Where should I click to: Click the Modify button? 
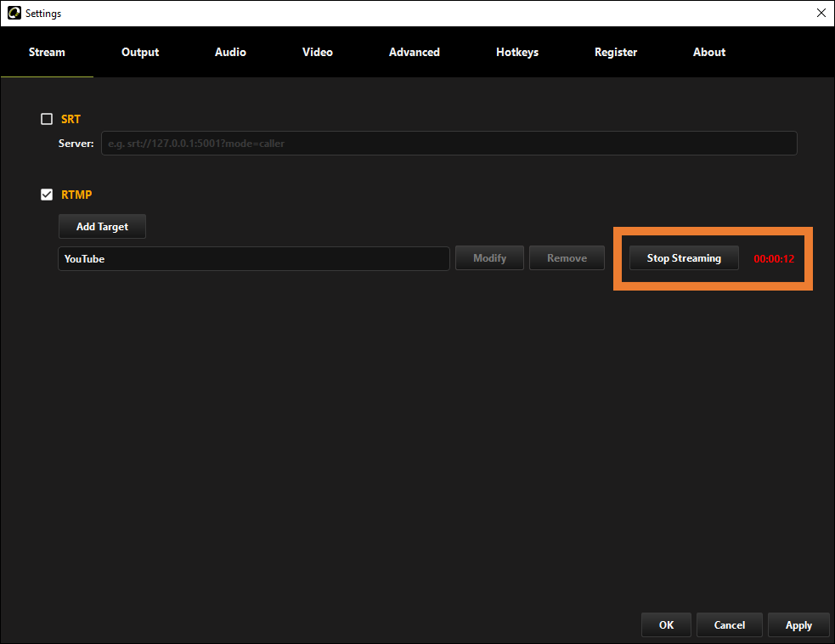click(x=489, y=257)
